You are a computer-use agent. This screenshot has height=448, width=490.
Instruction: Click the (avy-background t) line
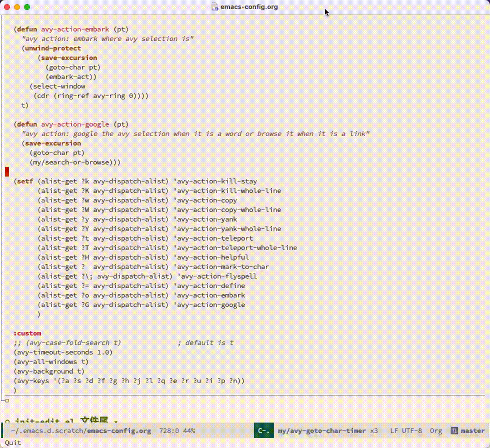coord(49,371)
